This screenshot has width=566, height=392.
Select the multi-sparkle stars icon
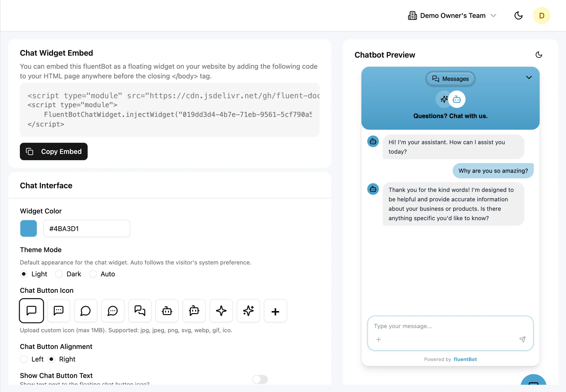[x=248, y=311]
